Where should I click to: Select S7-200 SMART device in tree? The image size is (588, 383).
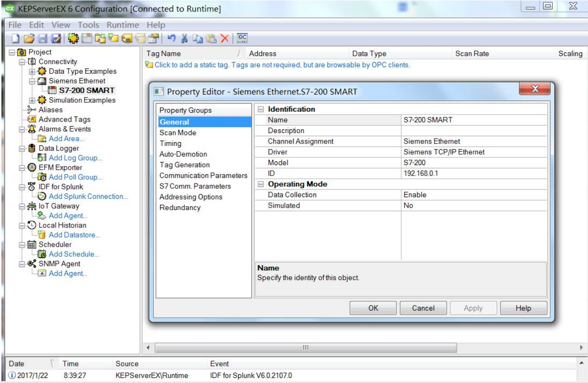pos(86,90)
